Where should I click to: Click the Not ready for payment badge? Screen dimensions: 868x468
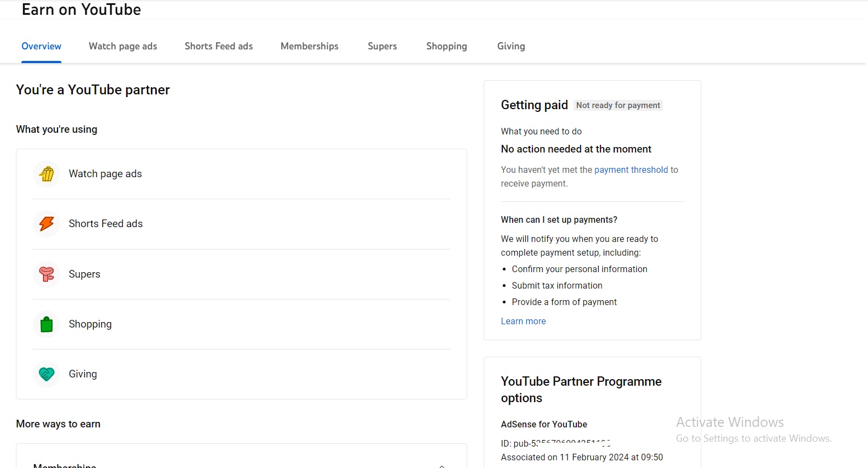618,105
